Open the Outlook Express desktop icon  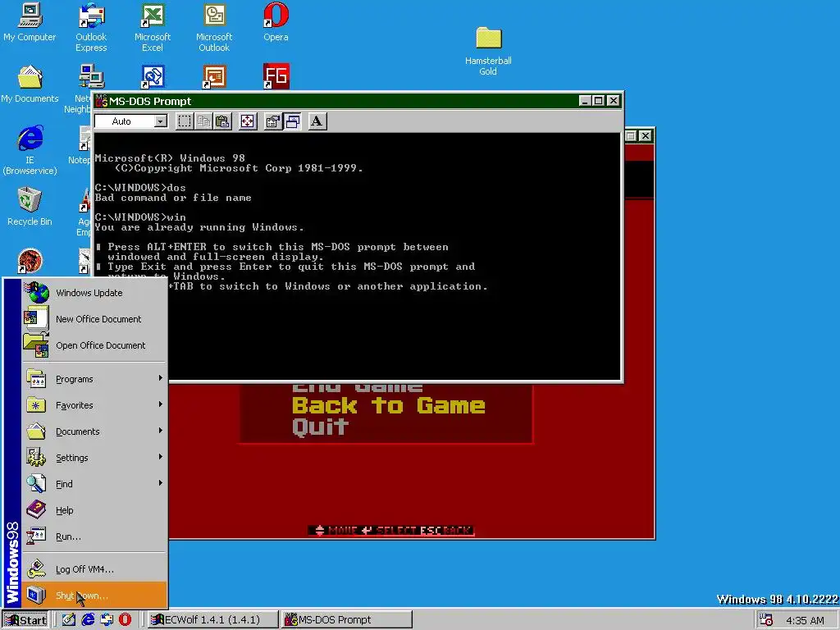click(x=91, y=28)
